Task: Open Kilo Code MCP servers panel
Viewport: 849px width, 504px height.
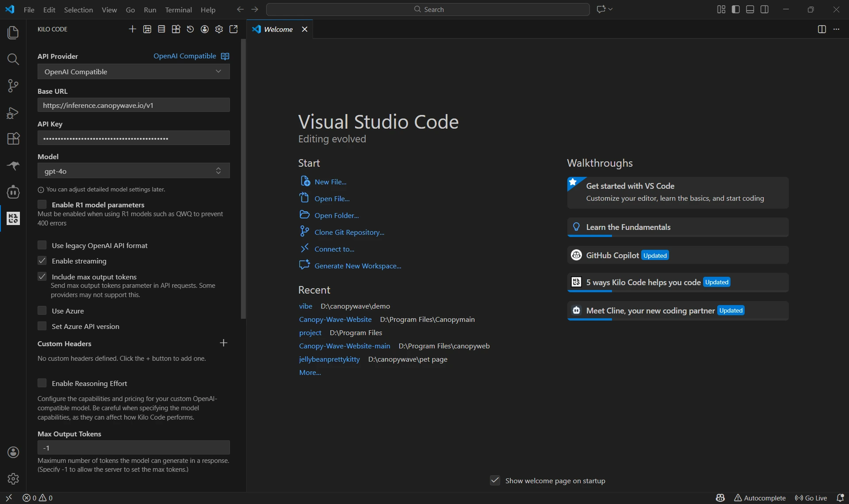Action: pos(161,29)
